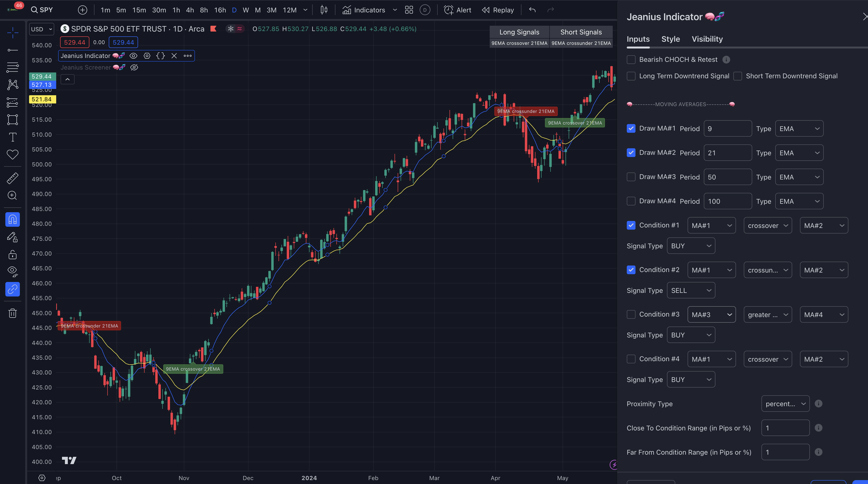Viewport: 868px width, 484px height.
Task: Toggle the magnet mode
Action: (12, 219)
